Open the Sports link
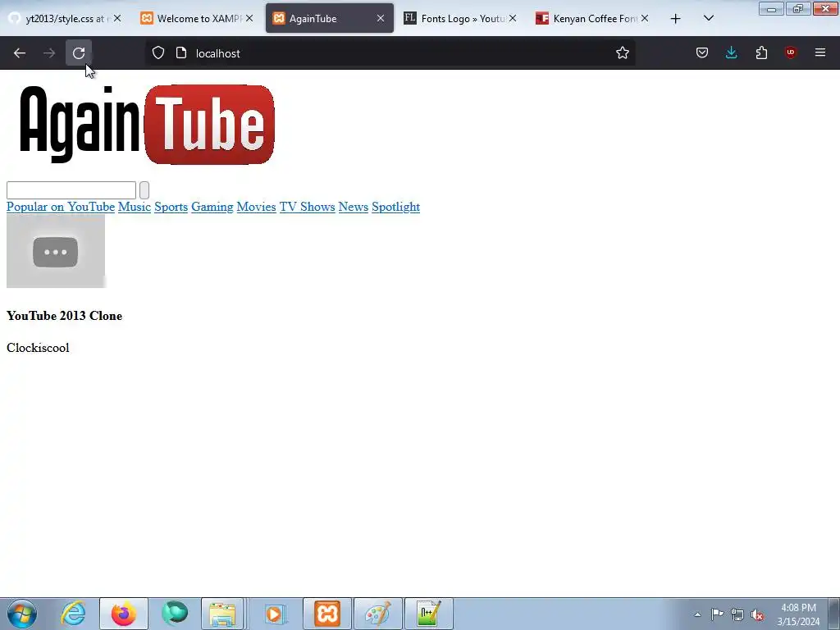Screen dimensions: 840x630 (x=171, y=207)
